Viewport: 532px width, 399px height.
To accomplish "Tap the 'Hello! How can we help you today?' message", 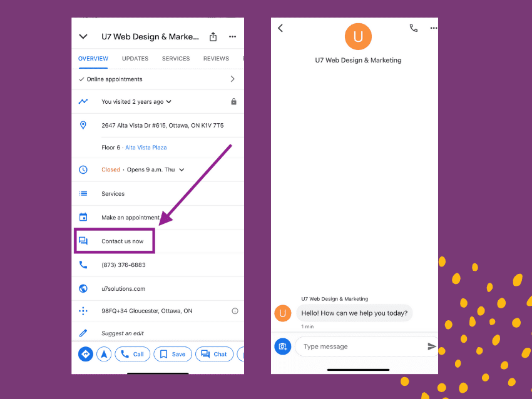I will coord(354,313).
